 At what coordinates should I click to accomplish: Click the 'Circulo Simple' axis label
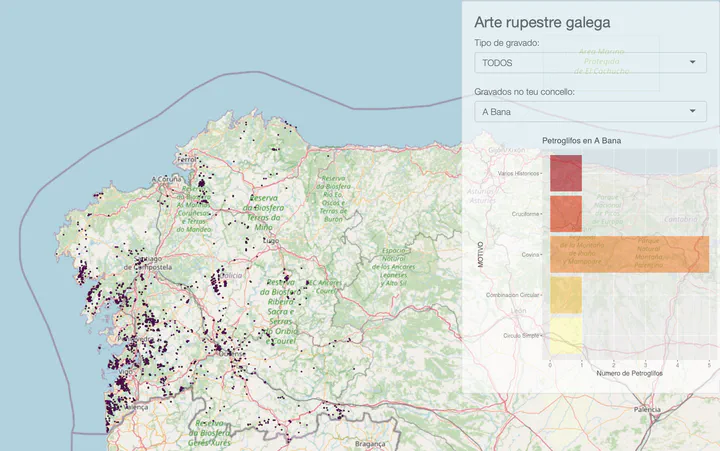coord(521,336)
